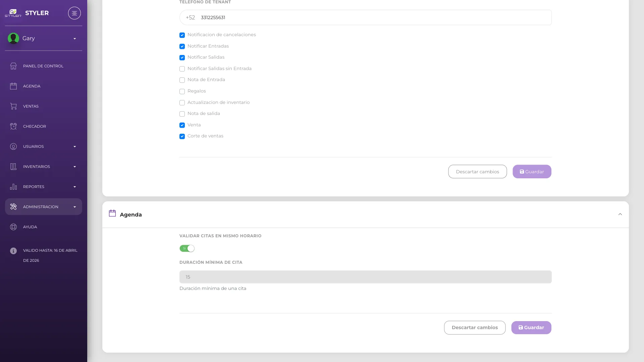Open Panel de Control menu item
The width and height of the screenshot is (644, 362).
(x=44, y=66)
